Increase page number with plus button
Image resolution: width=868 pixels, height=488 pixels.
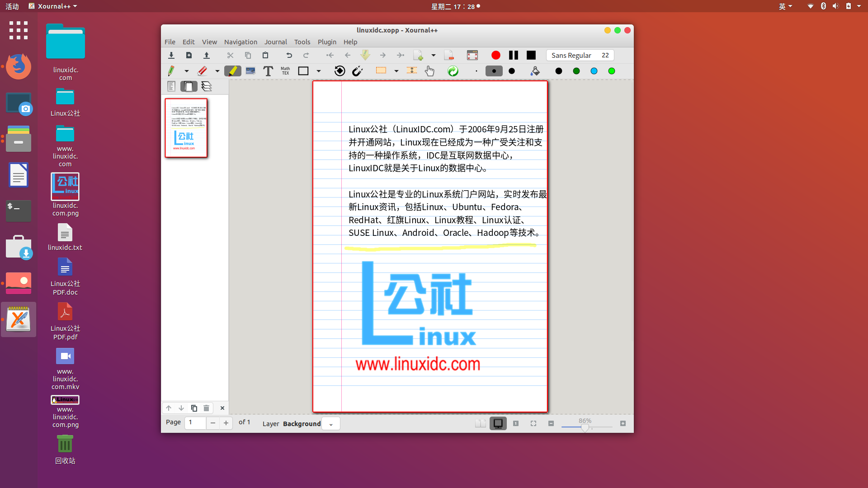[226, 423]
